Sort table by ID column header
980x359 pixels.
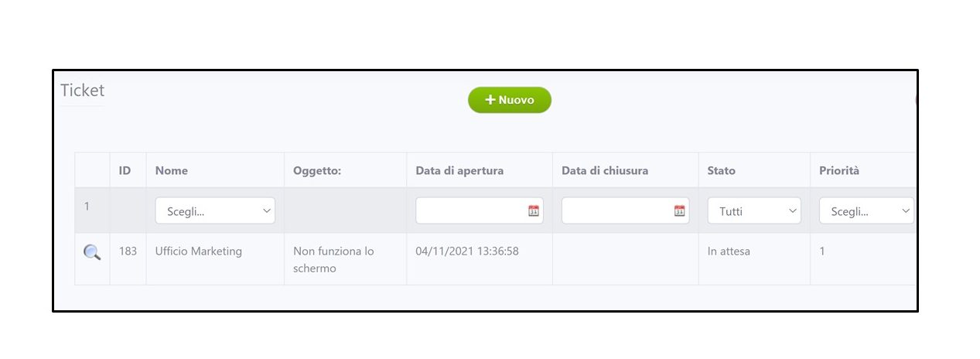125,170
